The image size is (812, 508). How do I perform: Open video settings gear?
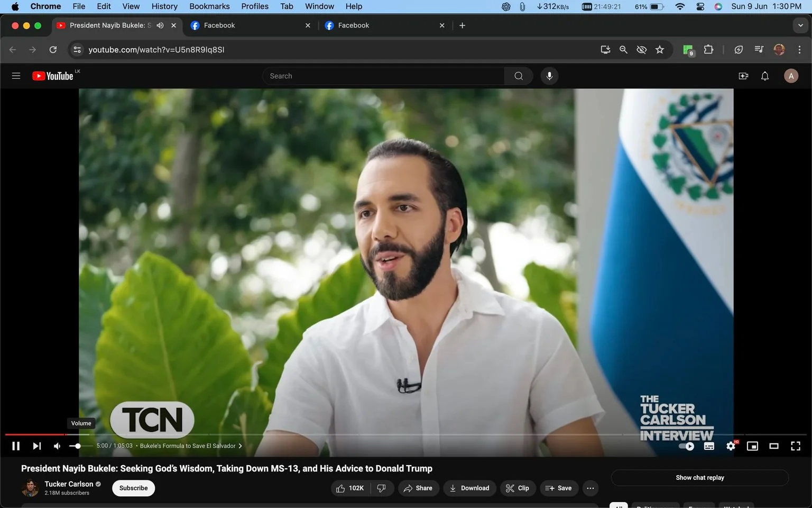coord(731,446)
